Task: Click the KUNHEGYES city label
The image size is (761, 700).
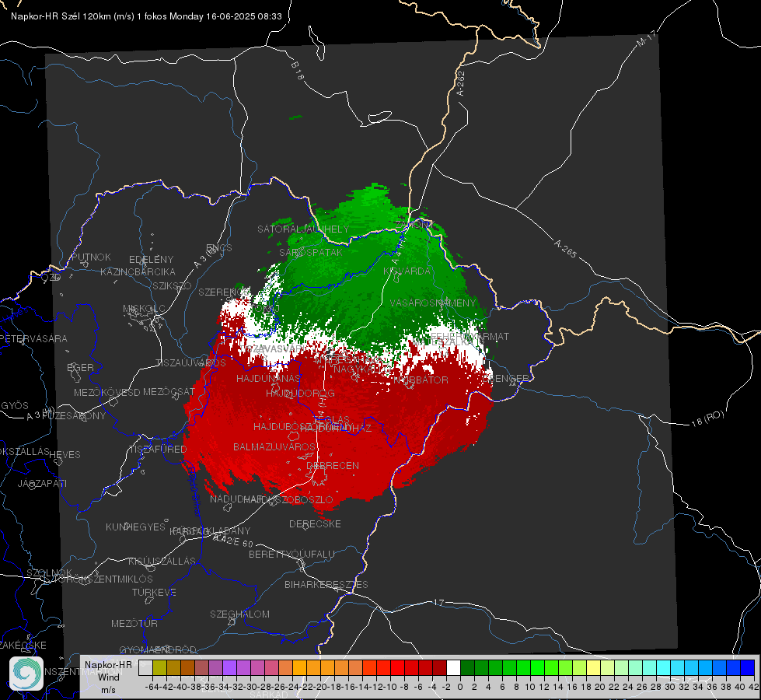Action: 135,527
